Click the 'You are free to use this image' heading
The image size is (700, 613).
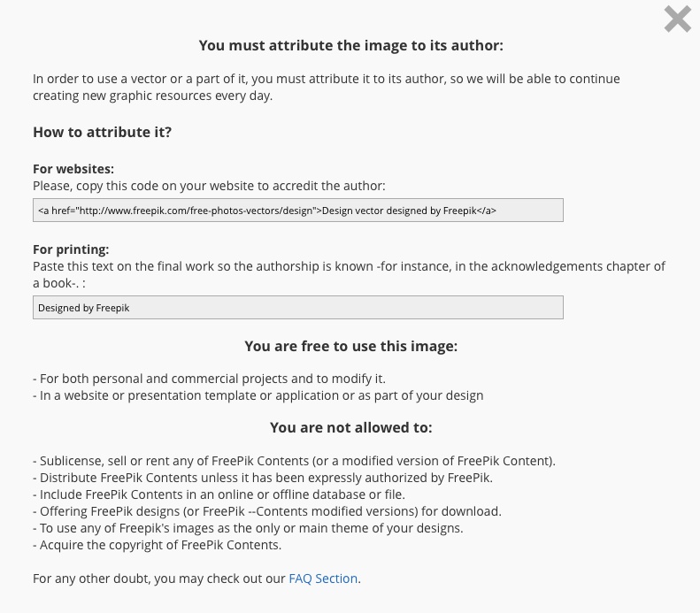pos(351,346)
